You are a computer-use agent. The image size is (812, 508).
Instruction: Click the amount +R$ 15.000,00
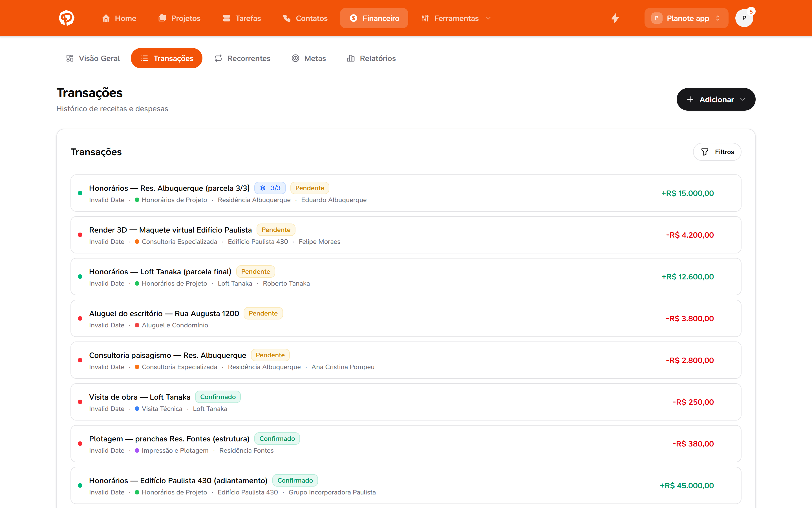[687, 193]
